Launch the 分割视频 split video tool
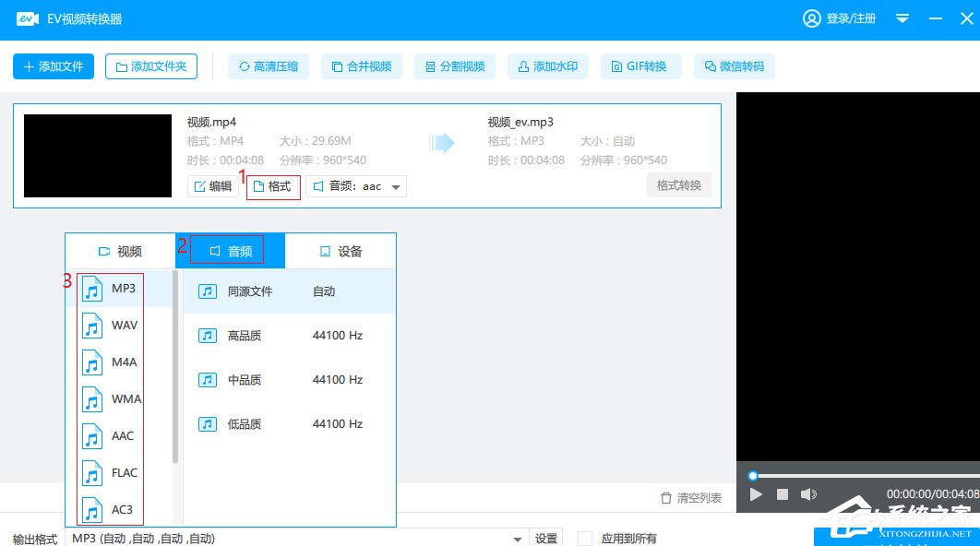The image size is (980, 546). 454,65
